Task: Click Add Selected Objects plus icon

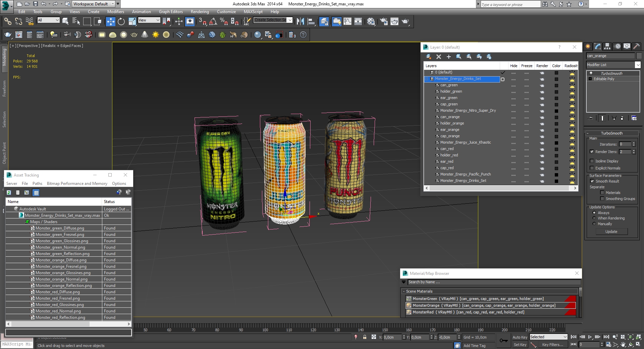Action: (448, 57)
